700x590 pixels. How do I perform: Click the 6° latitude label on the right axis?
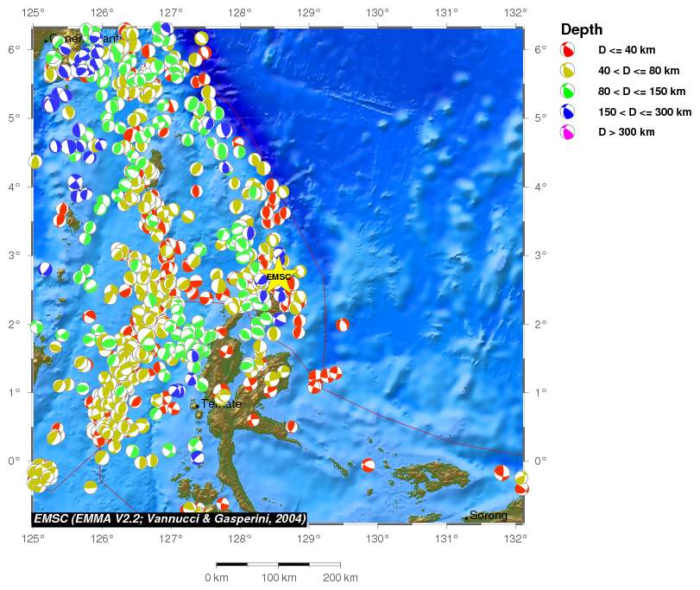(537, 49)
